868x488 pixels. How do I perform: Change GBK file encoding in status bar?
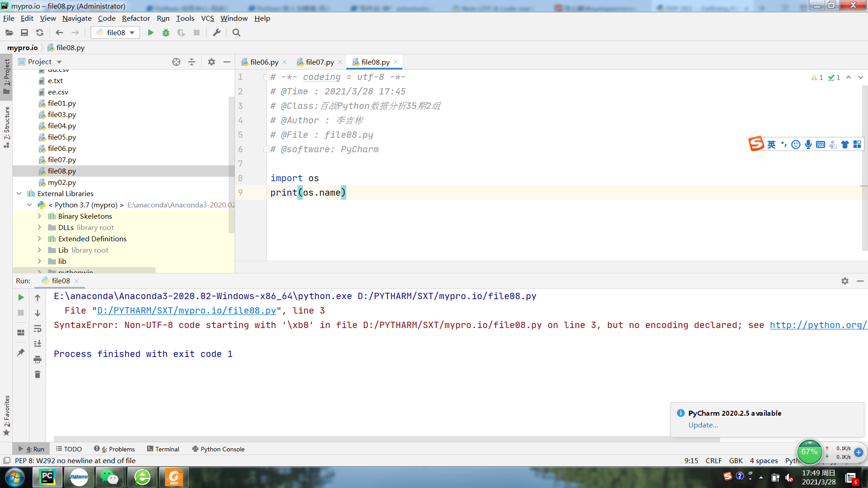(736, 460)
